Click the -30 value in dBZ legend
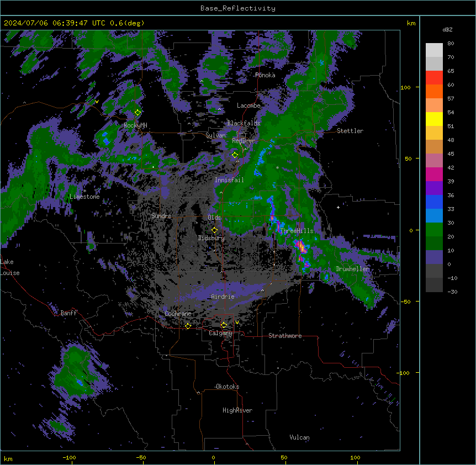The height and width of the screenshot is (465, 476). pyautogui.click(x=452, y=292)
